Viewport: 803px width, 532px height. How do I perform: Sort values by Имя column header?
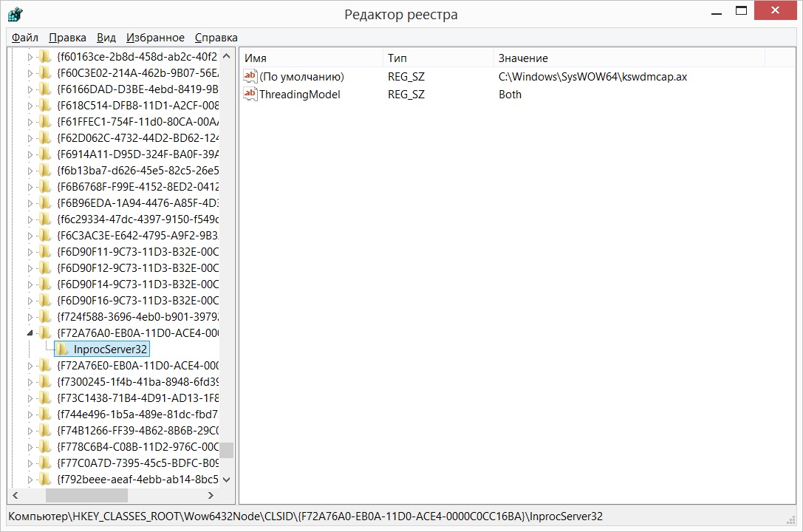coord(310,58)
